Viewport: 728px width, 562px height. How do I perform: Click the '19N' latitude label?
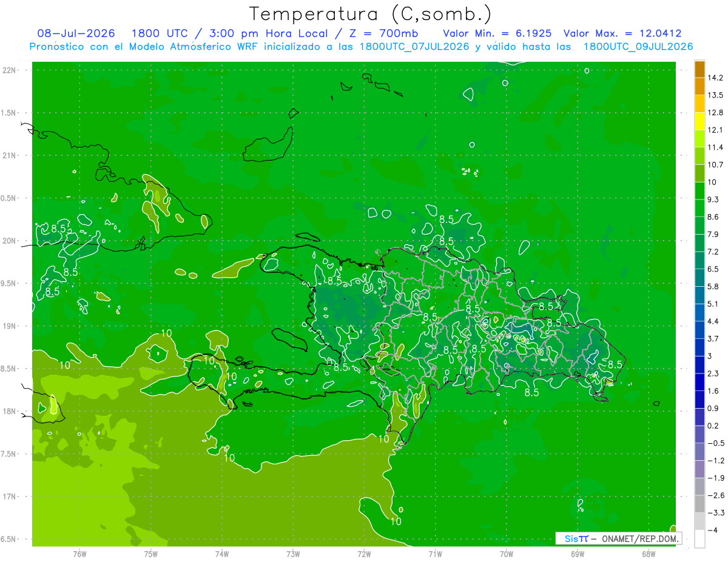9,326
